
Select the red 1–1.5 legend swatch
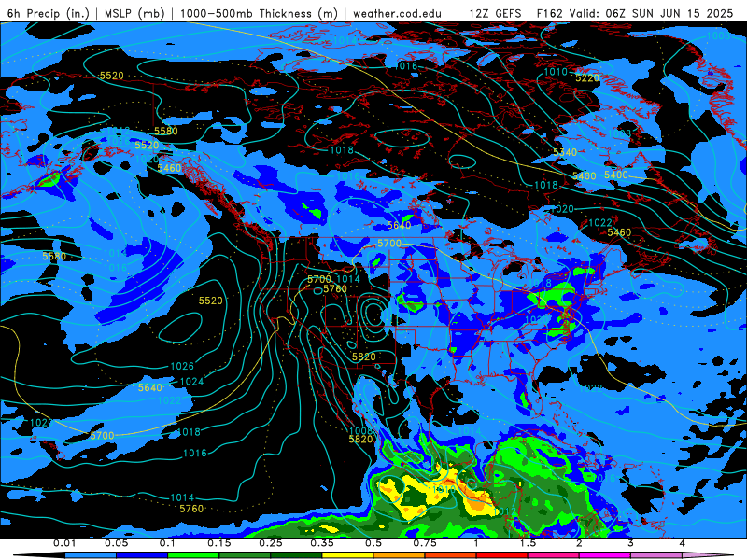click(502, 555)
